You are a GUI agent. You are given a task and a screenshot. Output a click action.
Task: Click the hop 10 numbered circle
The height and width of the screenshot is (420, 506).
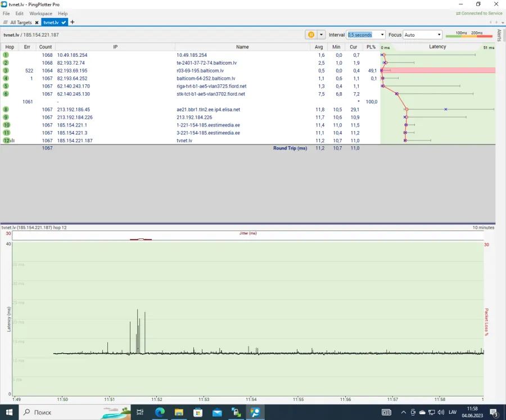6,125
